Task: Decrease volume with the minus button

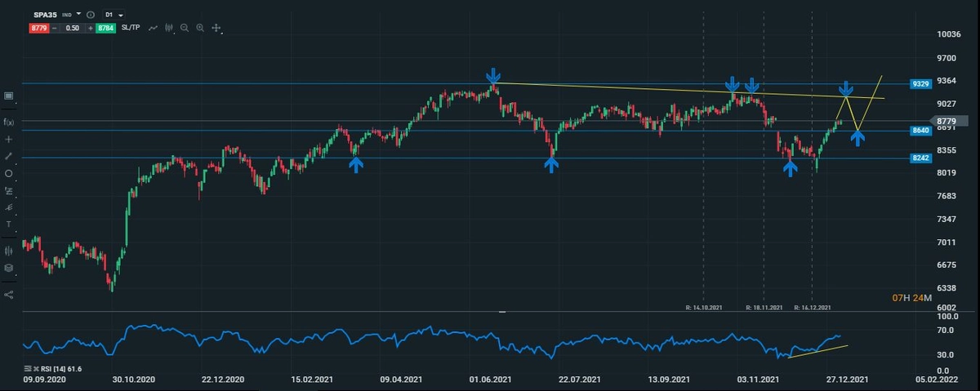Action: pos(55,28)
